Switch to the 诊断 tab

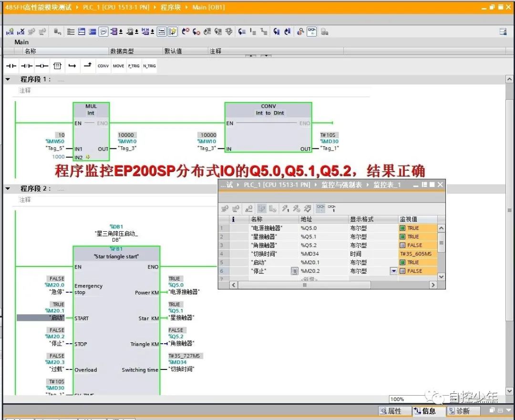(462, 411)
